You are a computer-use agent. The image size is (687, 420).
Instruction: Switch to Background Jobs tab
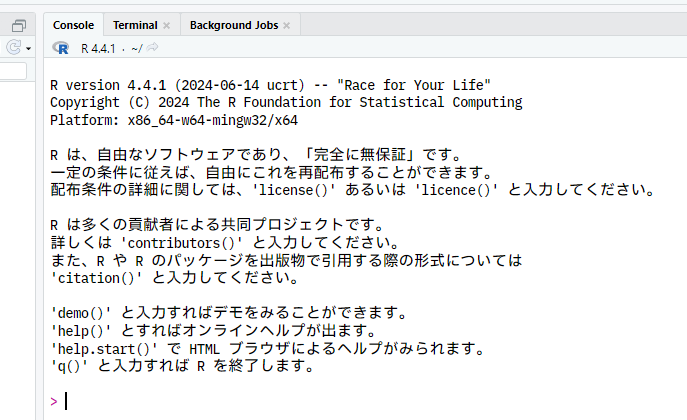[233, 25]
